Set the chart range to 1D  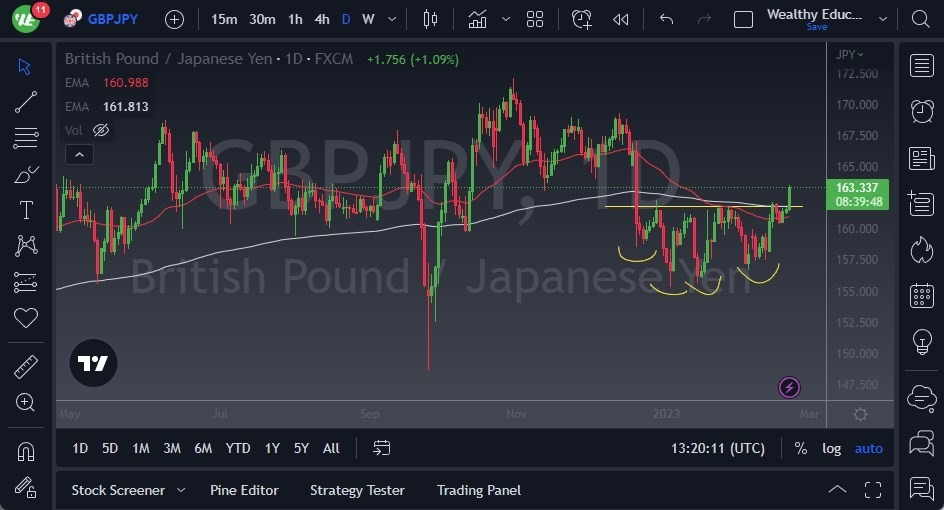coord(80,448)
